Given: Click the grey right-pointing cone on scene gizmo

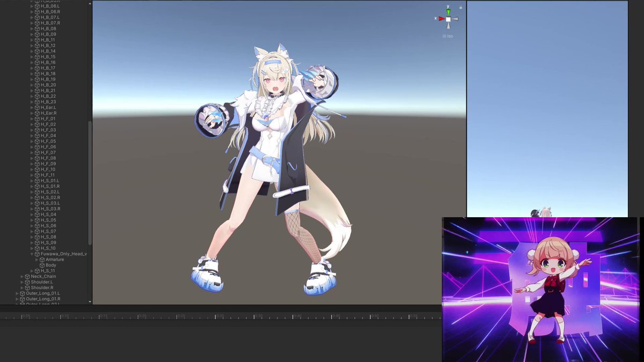Looking at the screenshot, I should (456, 19).
